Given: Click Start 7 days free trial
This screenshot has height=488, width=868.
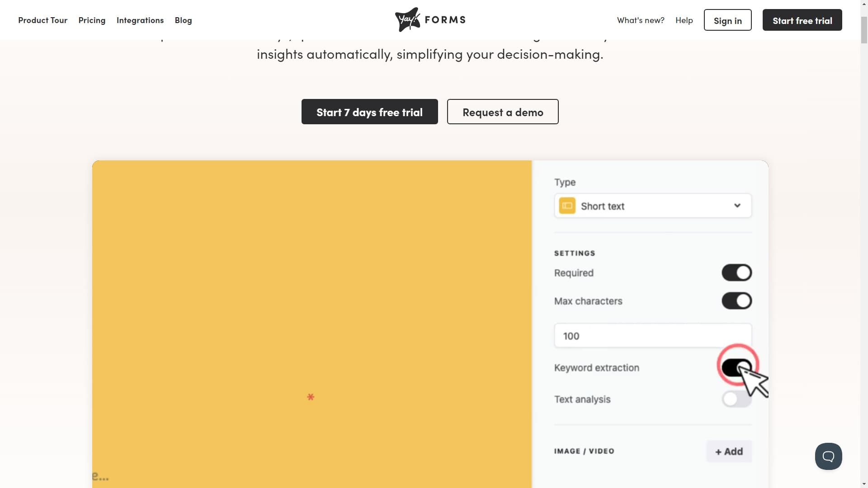Looking at the screenshot, I should pyautogui.click(x=369, y=112).
